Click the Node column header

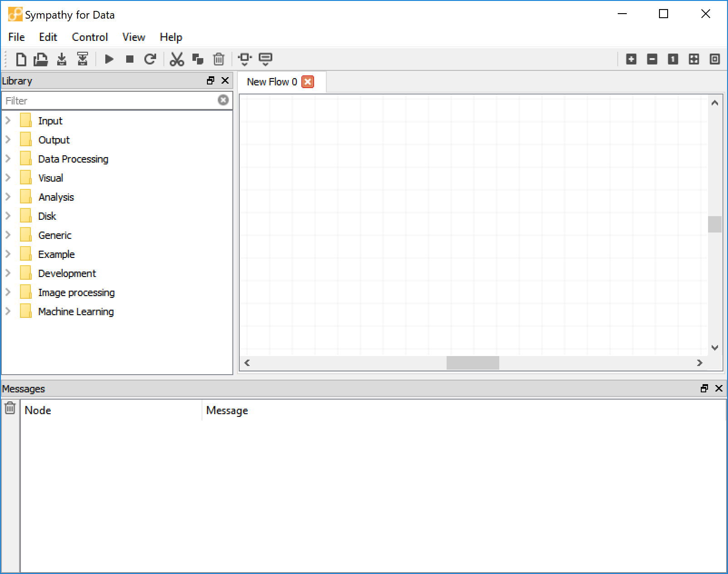click(111, 410)
